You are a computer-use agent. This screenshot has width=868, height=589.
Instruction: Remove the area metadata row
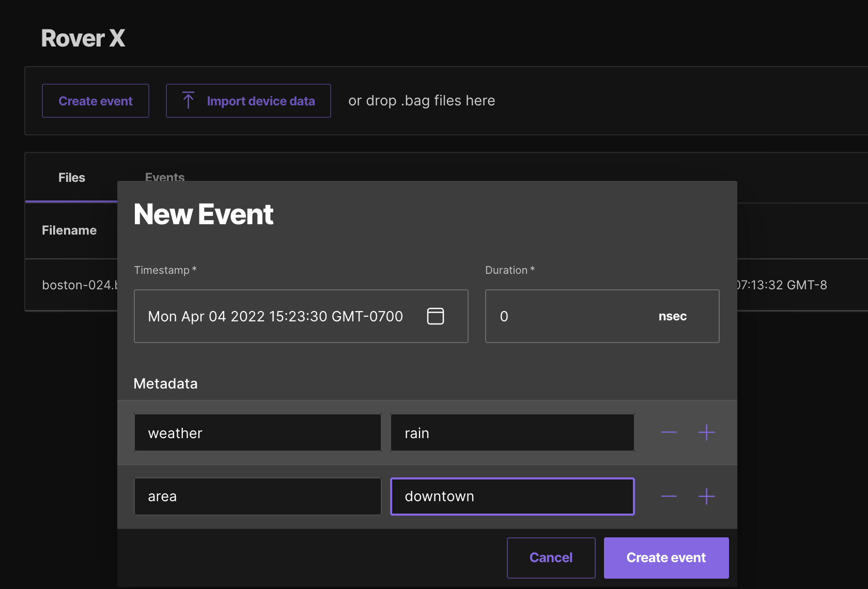(668, 496)
